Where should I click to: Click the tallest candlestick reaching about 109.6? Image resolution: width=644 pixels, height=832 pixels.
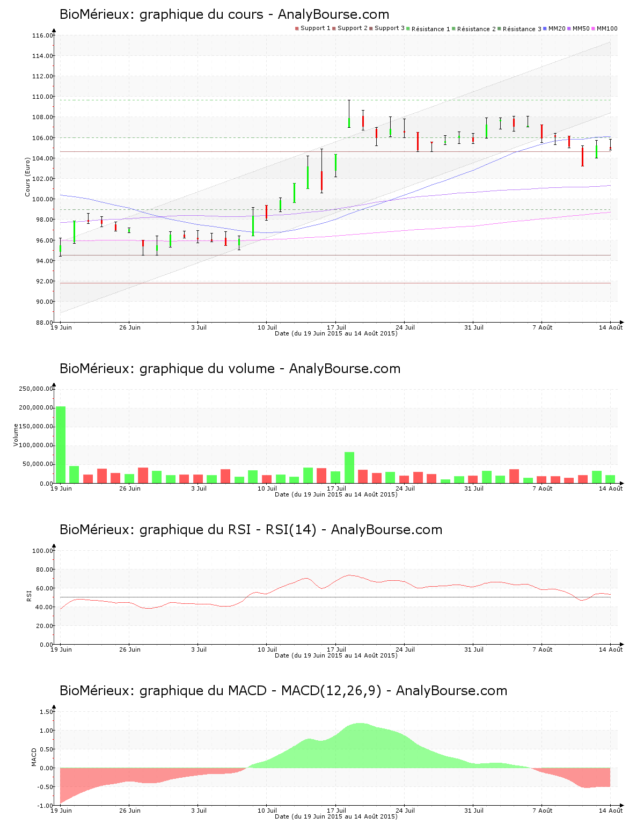click(349, 114)
